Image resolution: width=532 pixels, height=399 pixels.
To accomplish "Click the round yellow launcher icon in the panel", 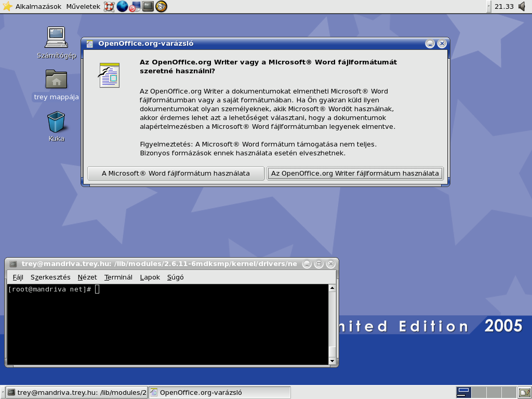I will click(161, 6).
